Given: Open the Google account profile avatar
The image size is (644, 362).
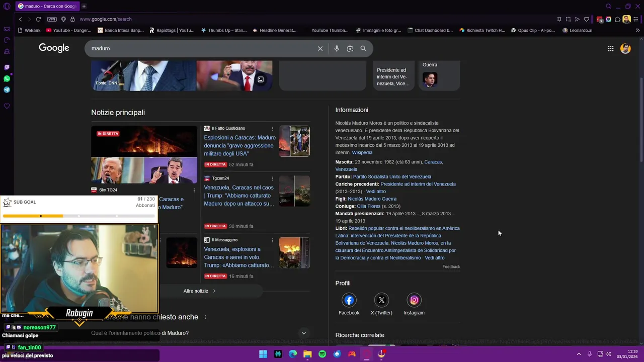Looking at the screenshot, I should 625,48.
